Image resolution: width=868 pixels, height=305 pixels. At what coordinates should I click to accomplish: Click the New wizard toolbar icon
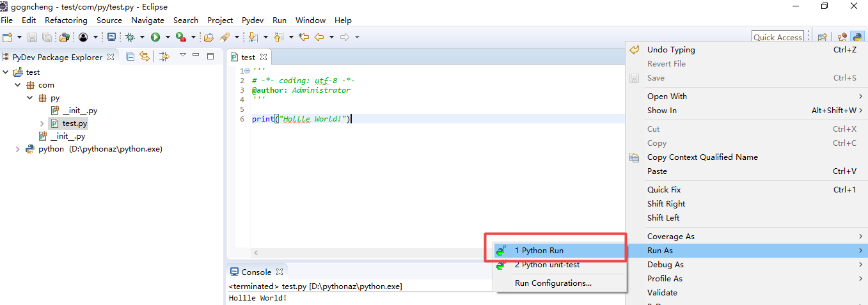pos(8,37)
